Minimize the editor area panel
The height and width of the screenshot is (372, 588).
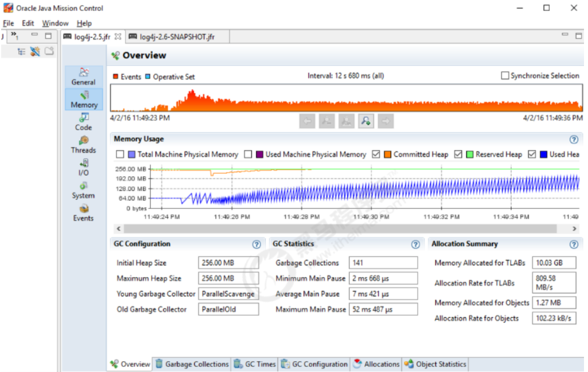[565, 35]
